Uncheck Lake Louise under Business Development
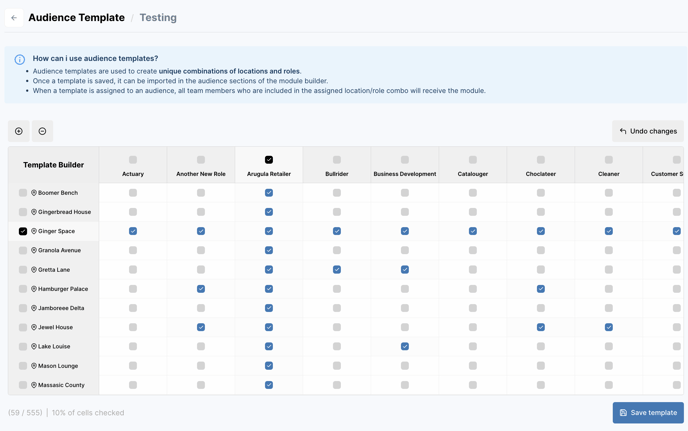 (405, 347)
